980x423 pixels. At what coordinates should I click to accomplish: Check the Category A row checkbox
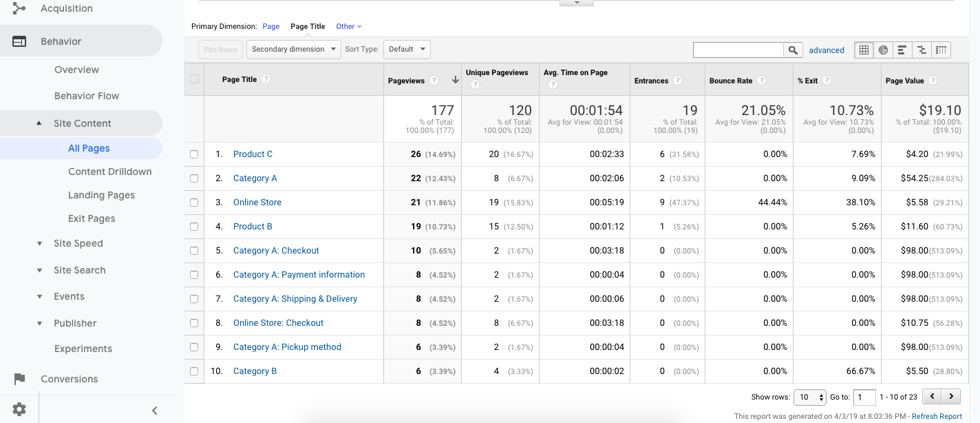click(x=194, y=178)
